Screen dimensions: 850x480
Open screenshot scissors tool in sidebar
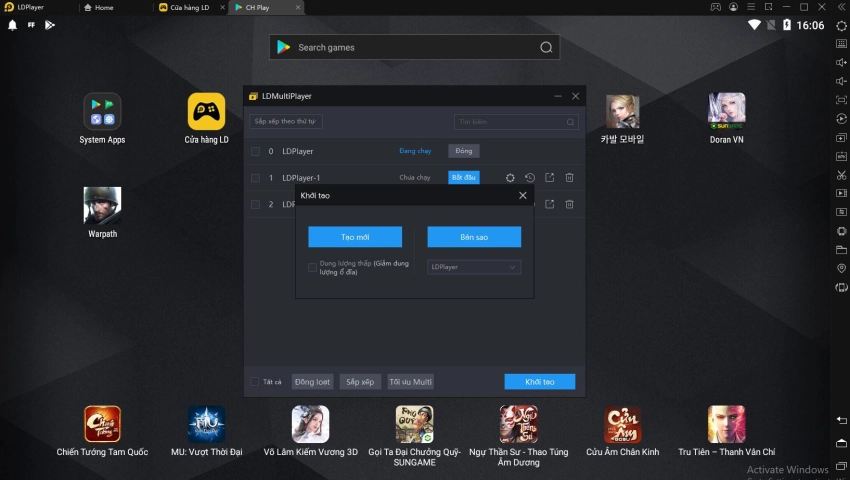coord(841,175)
